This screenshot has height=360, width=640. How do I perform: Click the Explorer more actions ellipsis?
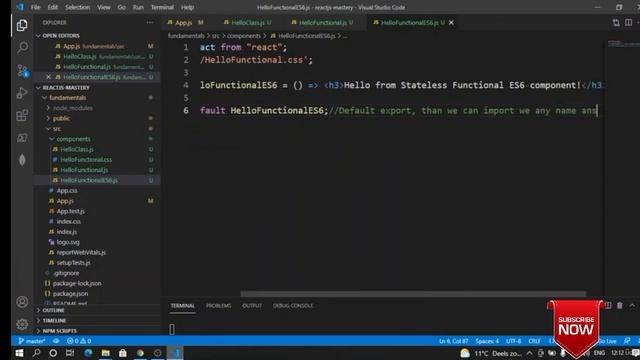pos(150,23)
